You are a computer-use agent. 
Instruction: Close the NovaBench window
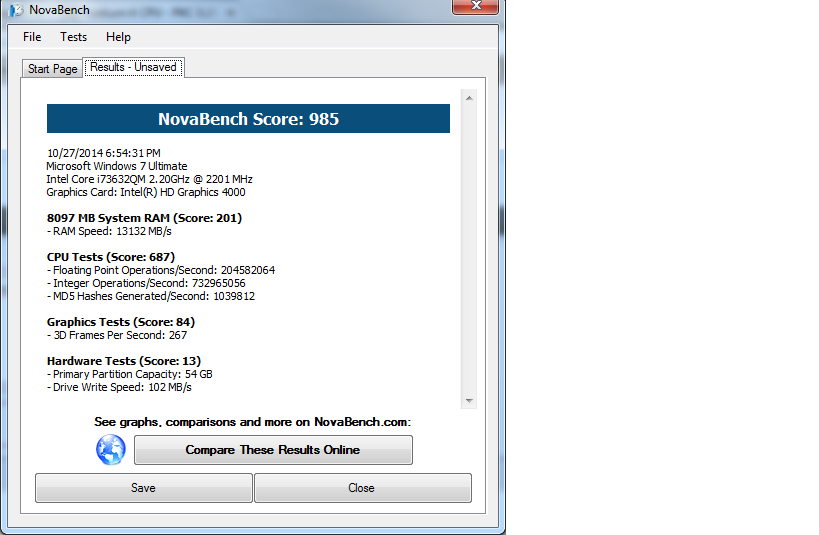(475, 6)
